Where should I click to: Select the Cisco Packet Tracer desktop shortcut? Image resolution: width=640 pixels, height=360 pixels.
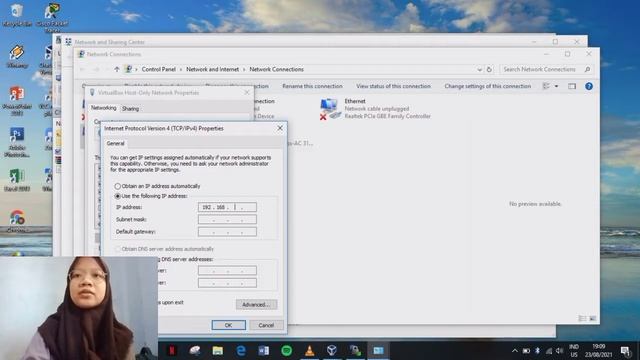[52, 17]
